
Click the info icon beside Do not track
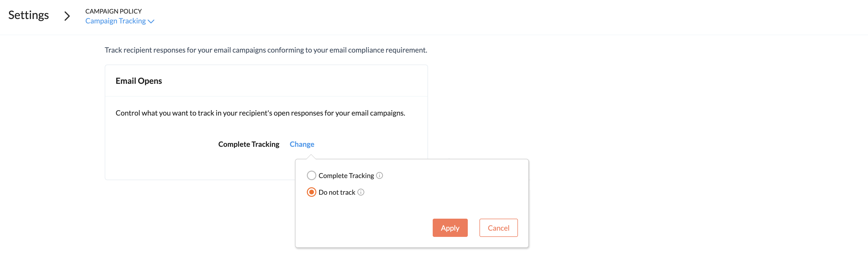[361, 192]
